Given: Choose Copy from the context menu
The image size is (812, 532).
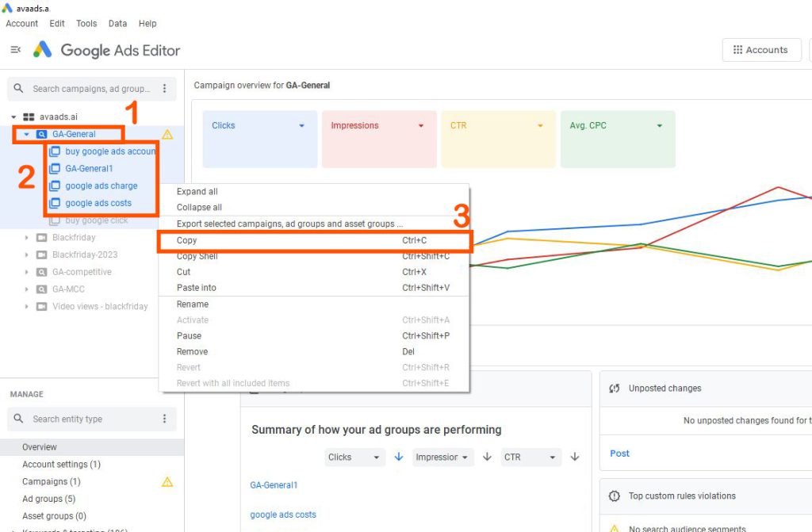Looking at the screenshot, I should (314, 240).
